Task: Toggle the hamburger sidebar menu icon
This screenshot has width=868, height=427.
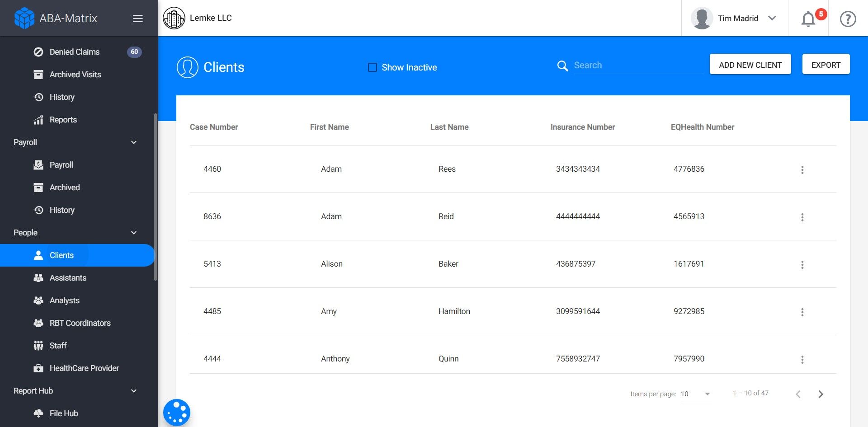Action: tap(138, 19)
